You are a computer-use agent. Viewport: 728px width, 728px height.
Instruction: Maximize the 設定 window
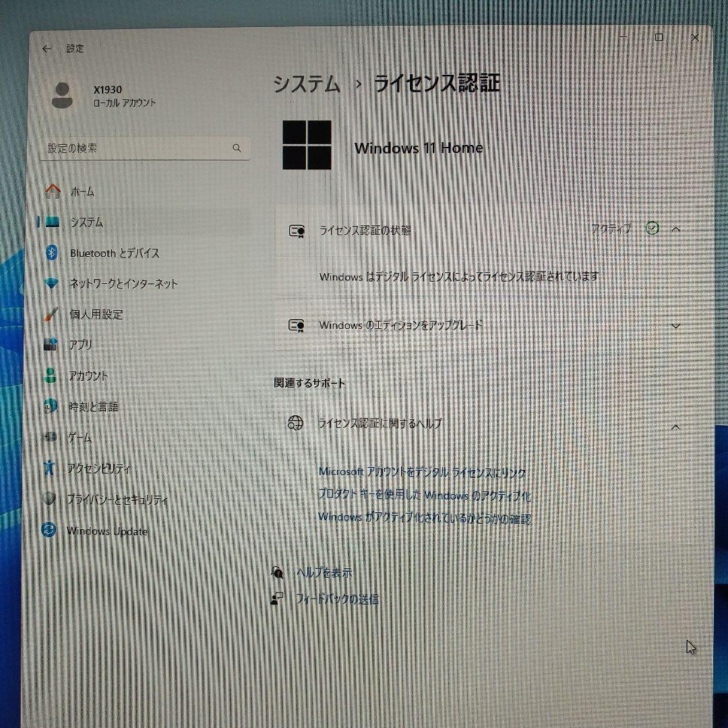659,37
